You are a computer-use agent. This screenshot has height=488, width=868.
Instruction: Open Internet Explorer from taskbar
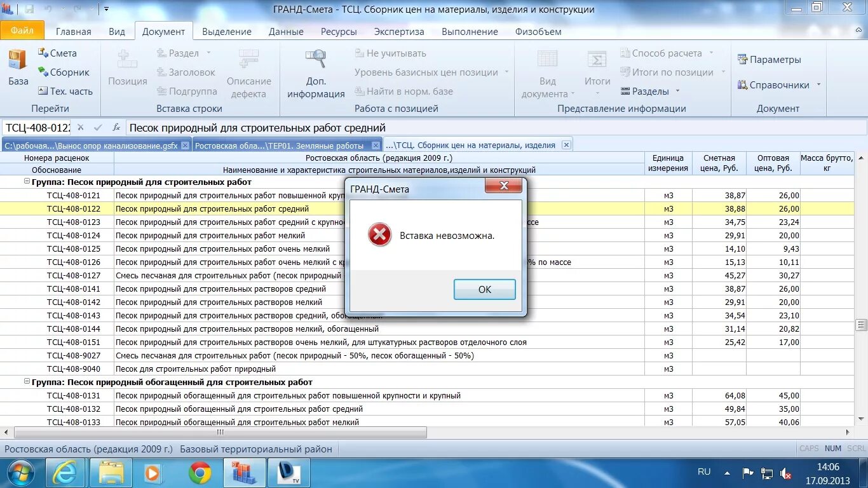[x=65, y=473]
